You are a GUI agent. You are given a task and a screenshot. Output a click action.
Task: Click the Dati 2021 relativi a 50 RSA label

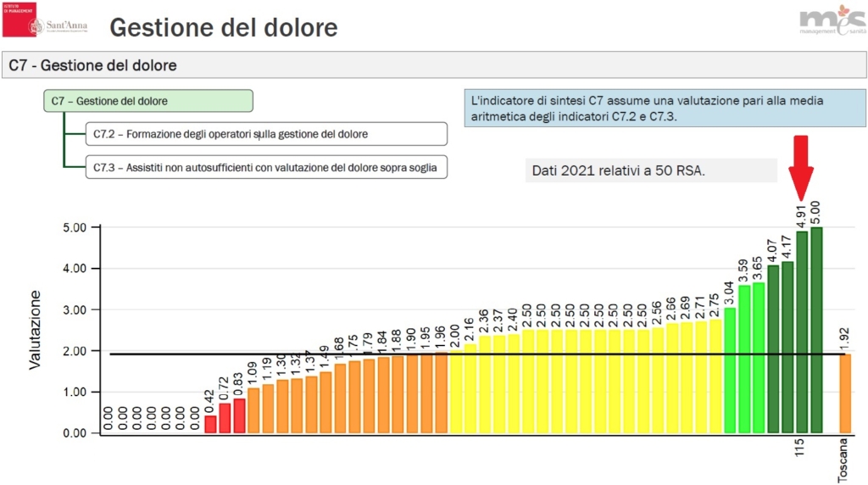coord(651,170)
